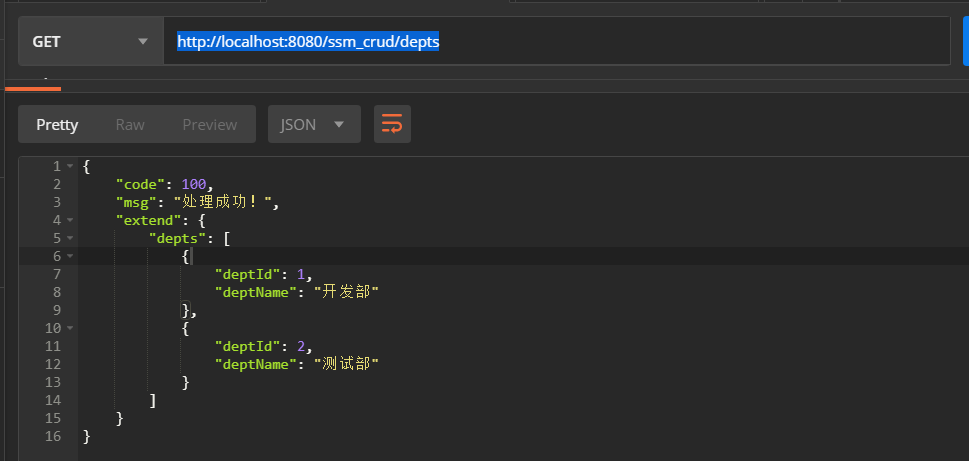Click line number 14 in the gutter
This screenshot has height=461, width=969.
[53, 400]
